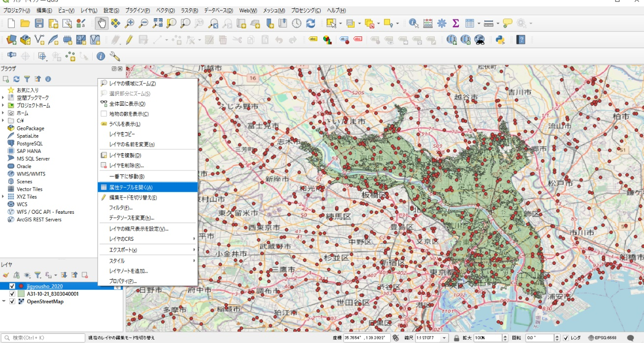Open help contents book icon

pyautogui.click(x=521, y=40)
